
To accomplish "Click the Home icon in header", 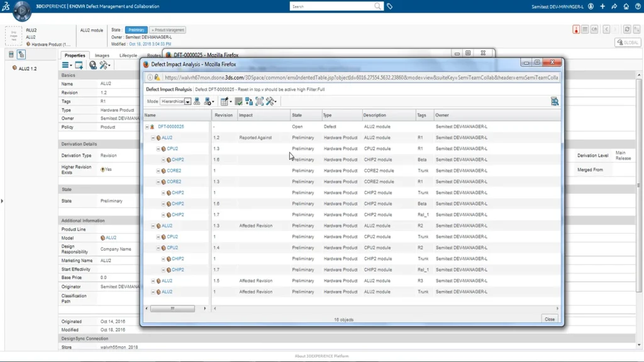I will click(626, 6).
